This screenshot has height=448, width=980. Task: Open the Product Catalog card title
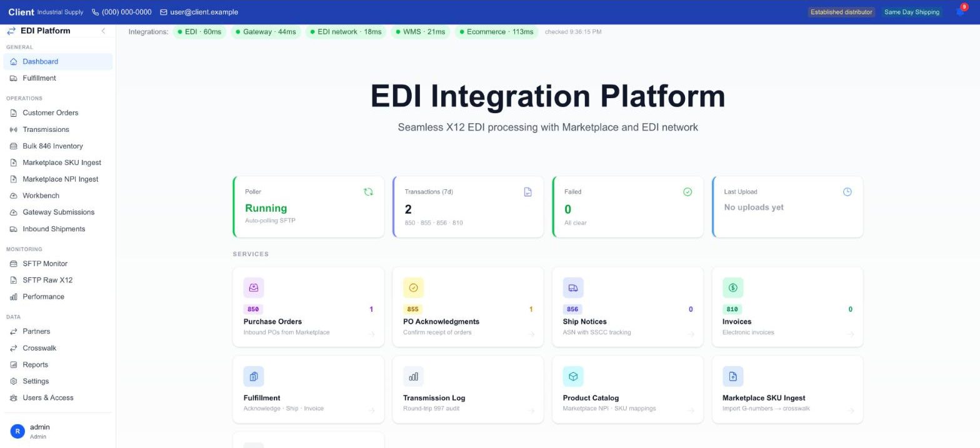[x=591, y=398]
